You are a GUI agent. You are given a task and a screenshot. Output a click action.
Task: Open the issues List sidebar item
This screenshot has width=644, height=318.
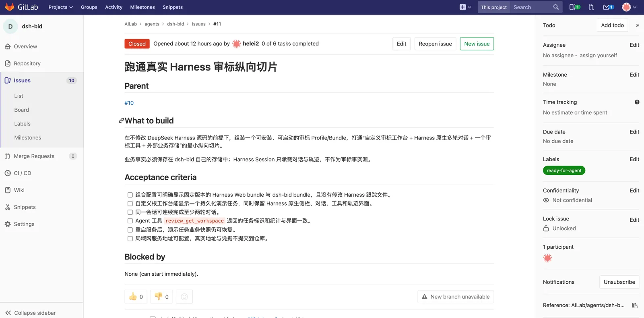pyautogui.click(x=19, y=96)
